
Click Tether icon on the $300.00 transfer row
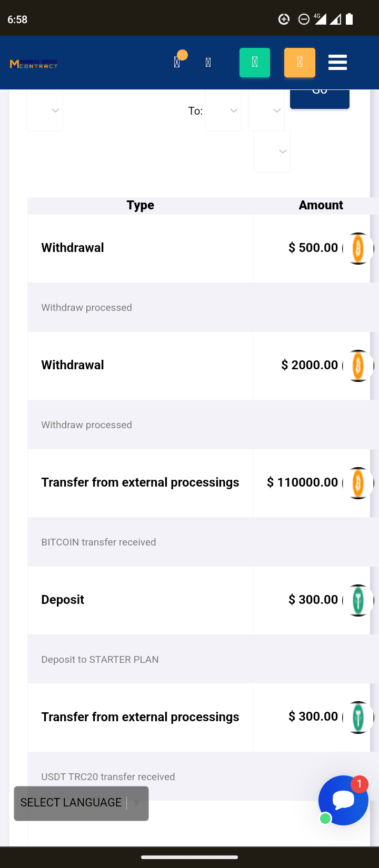[x=358, y=718]
